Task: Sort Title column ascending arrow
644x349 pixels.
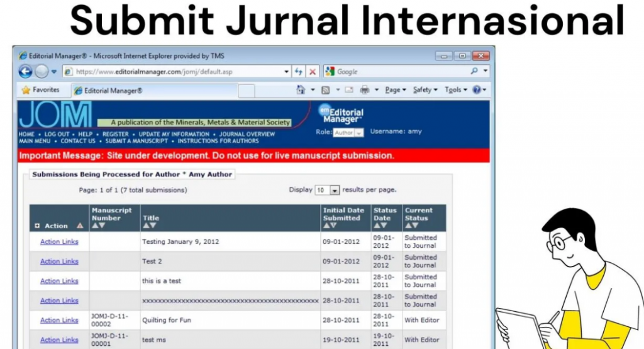Action: pyautogui.click(x=146, y=225)
